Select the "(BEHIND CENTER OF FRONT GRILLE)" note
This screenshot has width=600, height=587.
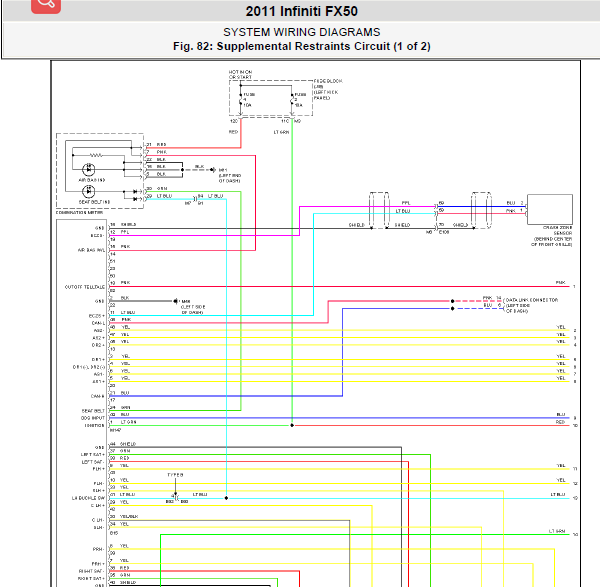[551, 241]
